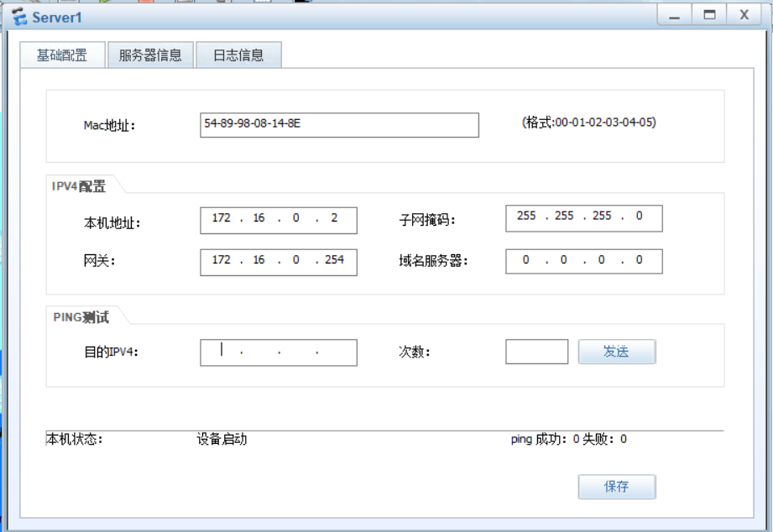Switch to the 基础配置 tab
This screenshot has height=532, width=773.
click(62, 55)
